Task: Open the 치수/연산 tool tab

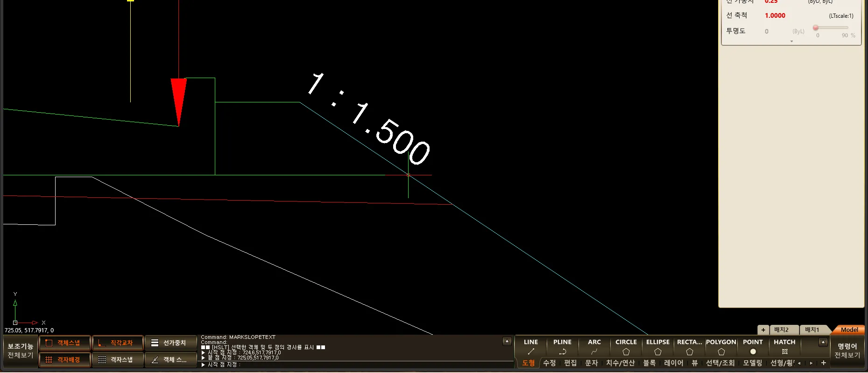Action: coord(620,363)
